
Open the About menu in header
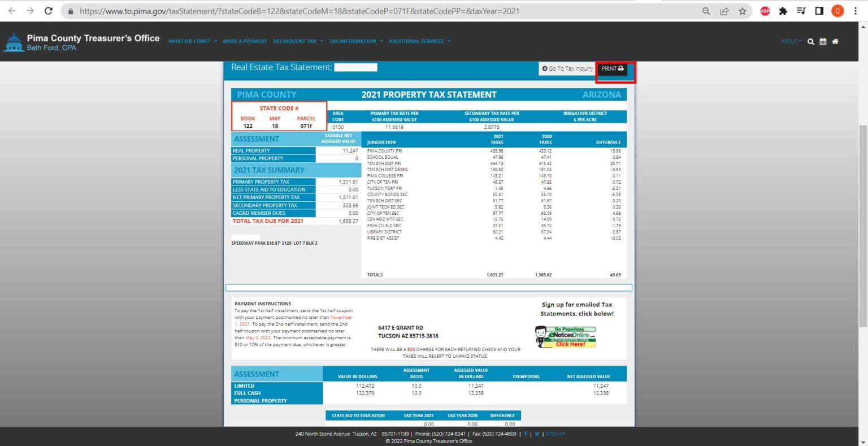tap(791, 41)
